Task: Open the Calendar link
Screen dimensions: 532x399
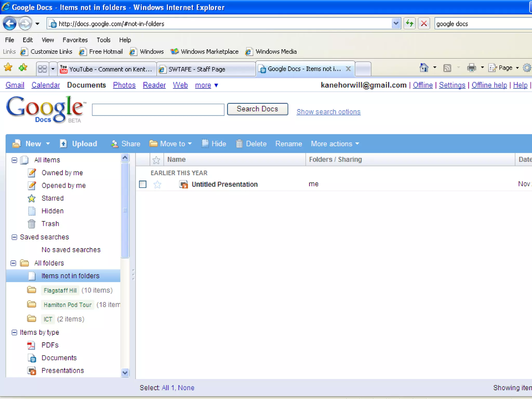Action: pos(46,85)
